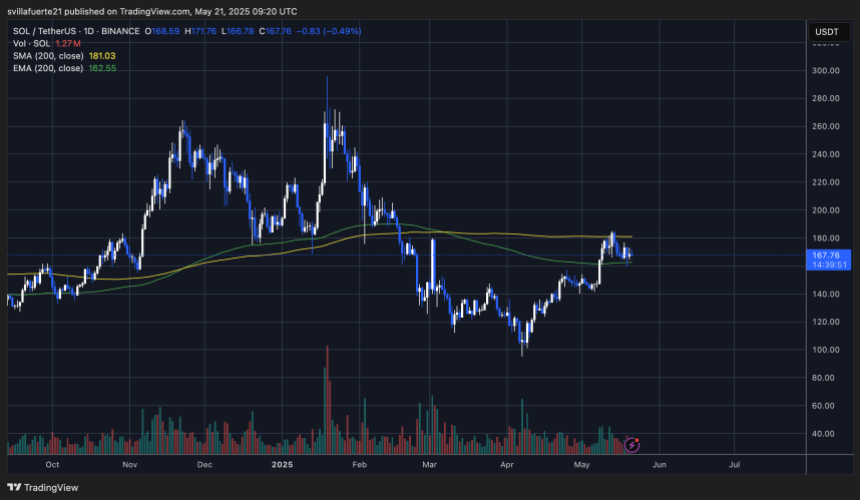Click the Nov label on time axis
This screenshot has width=860, height=500.
(128, 465)
